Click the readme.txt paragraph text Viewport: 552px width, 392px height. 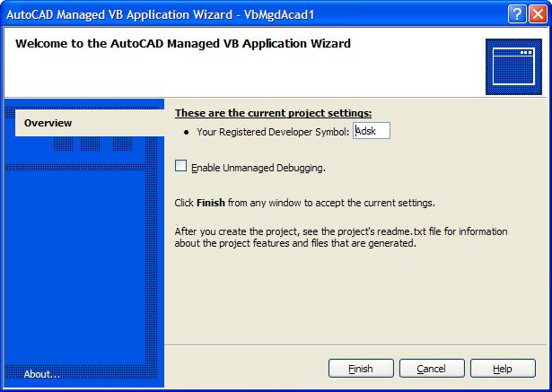point(341,237)
